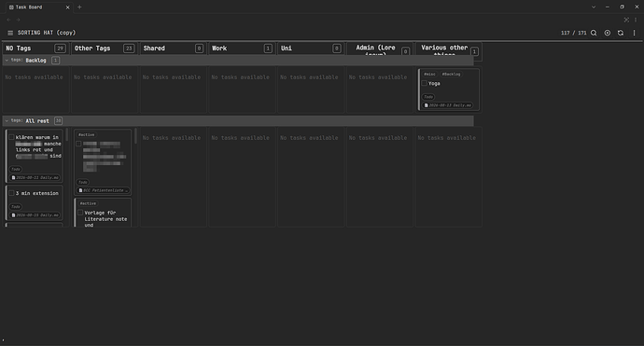644x346 pixels.
Task: Click the '29' count badge in NO Tags header
Action: tap(60, 48)
